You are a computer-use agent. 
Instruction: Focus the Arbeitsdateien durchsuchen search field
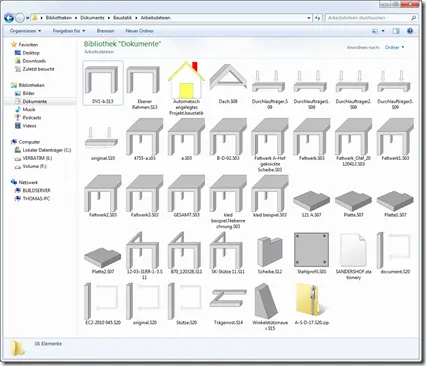pyautogui.click(x=371, y=18)
